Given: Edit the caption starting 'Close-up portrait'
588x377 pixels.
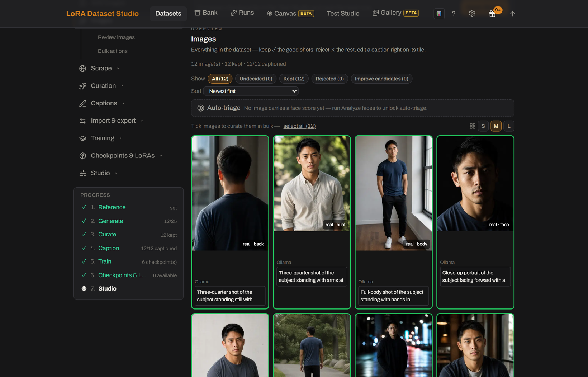Looking at the screenshot, I should (x=475, y=277).
